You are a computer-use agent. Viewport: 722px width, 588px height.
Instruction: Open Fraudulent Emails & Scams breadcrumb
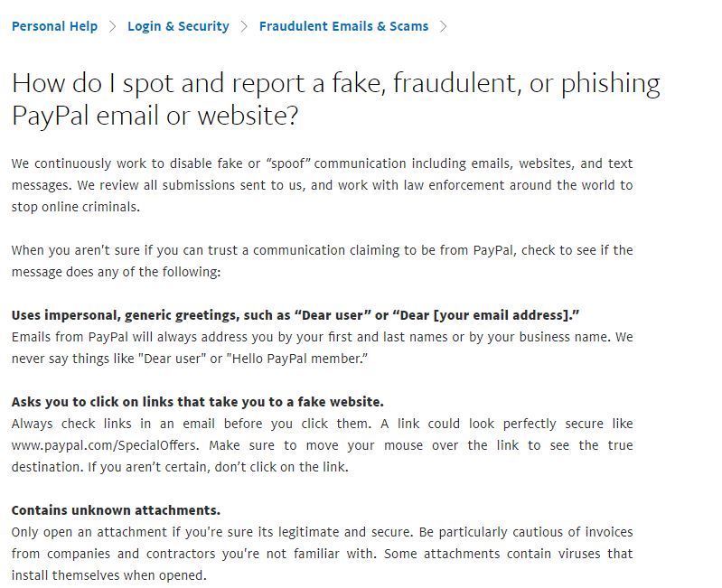tap(343, 26)
